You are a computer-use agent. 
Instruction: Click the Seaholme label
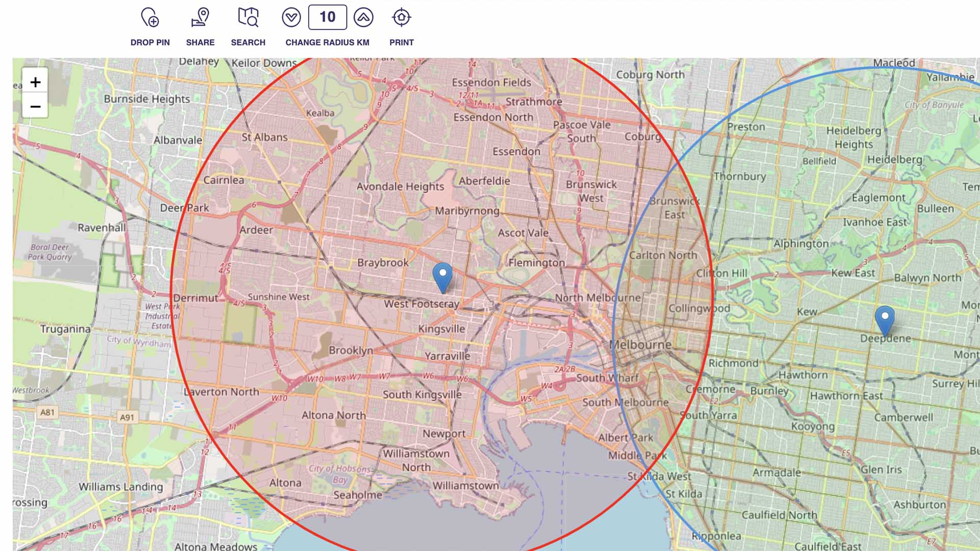pos(358,495)
